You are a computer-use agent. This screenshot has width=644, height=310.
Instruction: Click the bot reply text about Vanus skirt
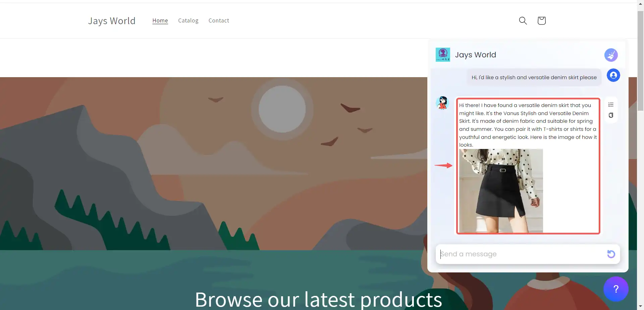[x=528, y=125]
